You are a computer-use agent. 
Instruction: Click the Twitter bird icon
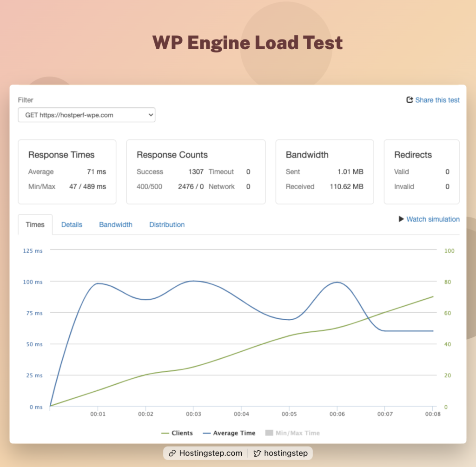tap(257, 454)
